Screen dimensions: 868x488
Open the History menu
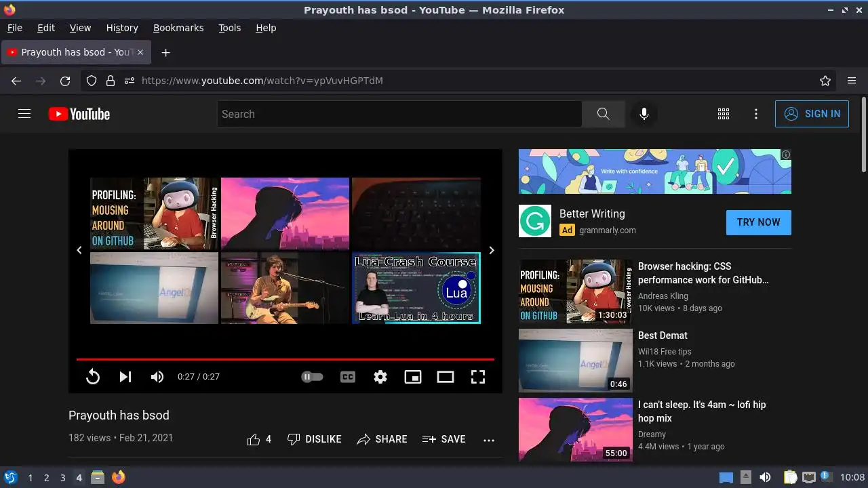tap(122, 28)
